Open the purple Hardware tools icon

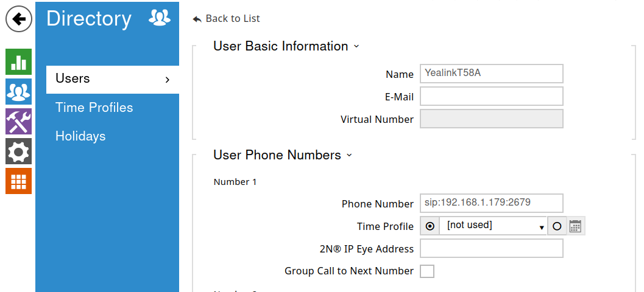[18, 121]
